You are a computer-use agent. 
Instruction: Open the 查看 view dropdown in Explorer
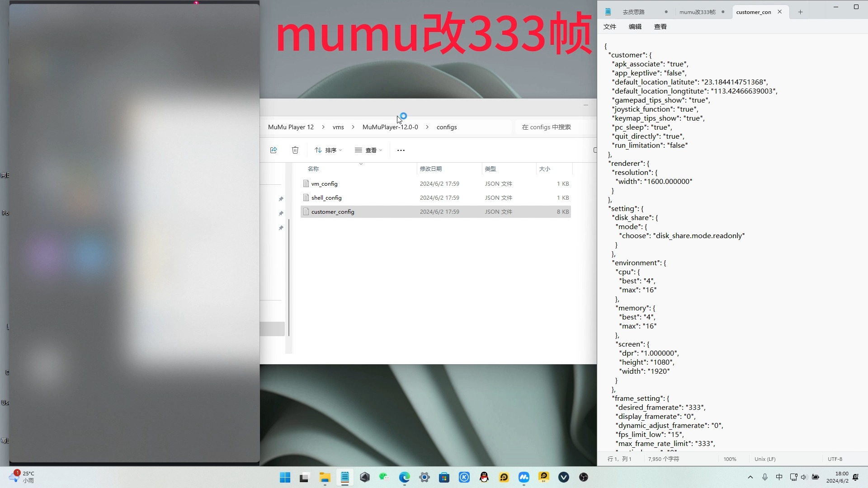tap(368, 150)
